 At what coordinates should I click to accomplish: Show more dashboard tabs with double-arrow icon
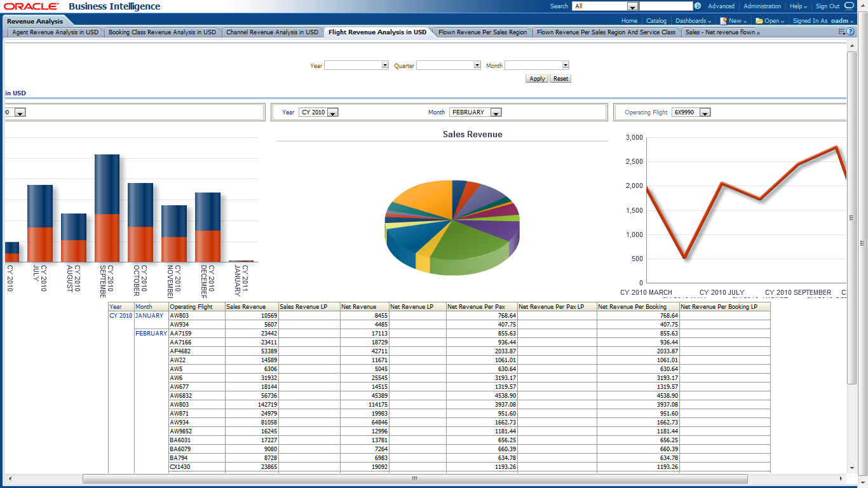pos(758,32)
